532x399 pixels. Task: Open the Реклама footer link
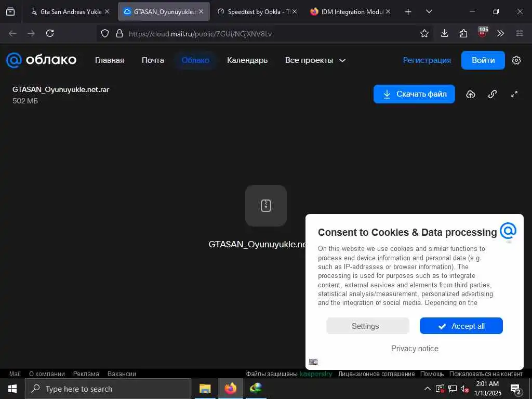pyautogui.click(x=86, y=374)
